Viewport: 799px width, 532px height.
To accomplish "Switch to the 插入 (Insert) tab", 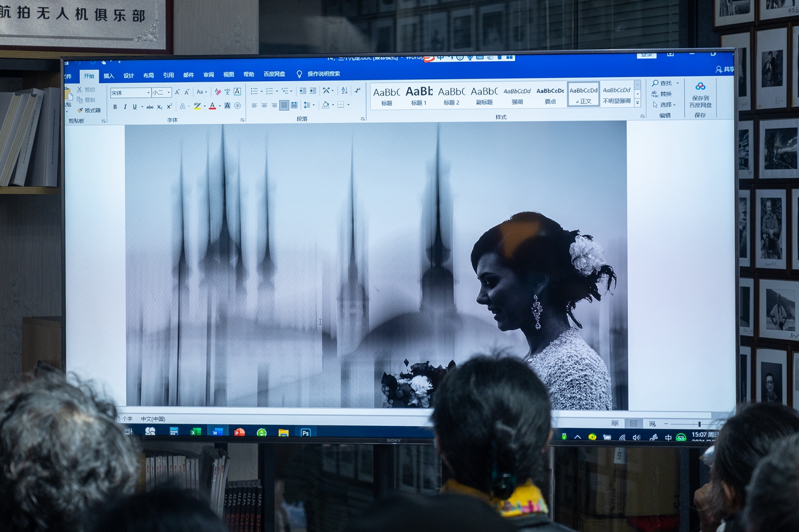I will point(109,75).
